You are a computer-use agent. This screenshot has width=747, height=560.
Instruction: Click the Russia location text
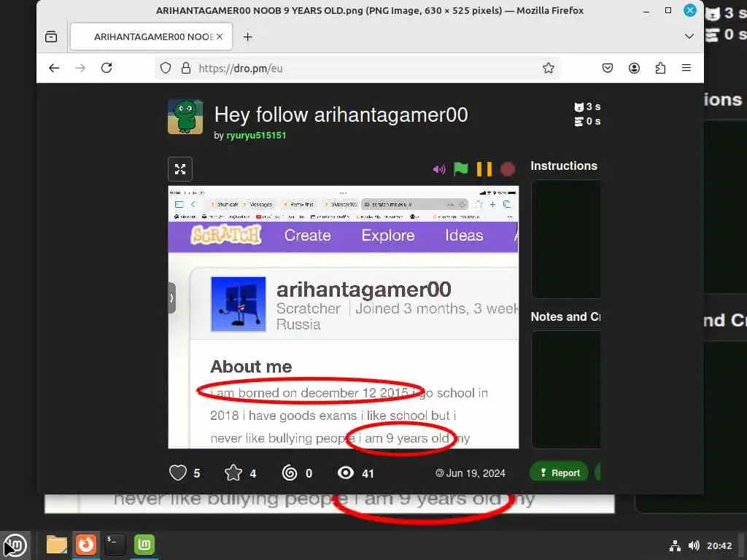(x=298, y=324)
